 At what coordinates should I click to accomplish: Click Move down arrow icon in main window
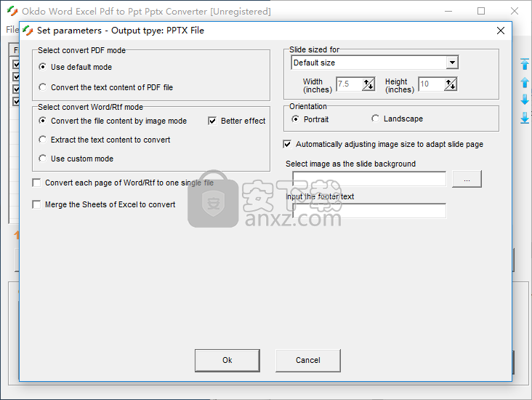pyautogui.click(x=525, y=100)
